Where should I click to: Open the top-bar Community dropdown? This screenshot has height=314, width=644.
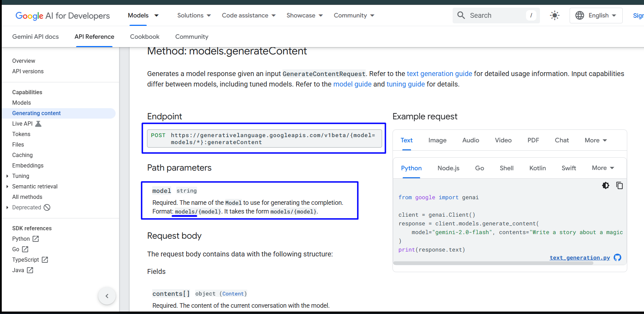354,15
